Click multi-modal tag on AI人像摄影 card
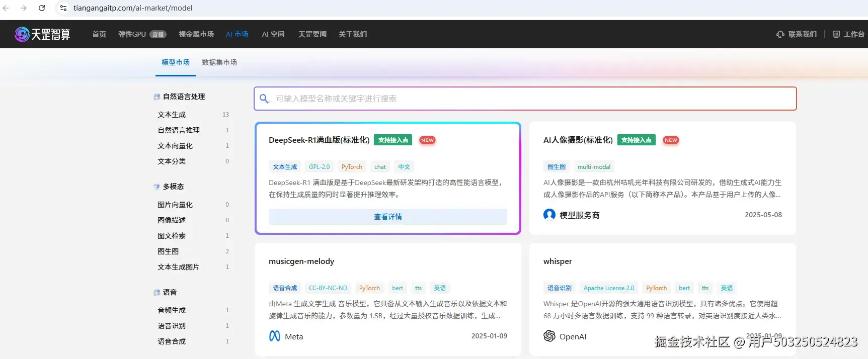This screenshot has width=868, height=359. click(594, 167)
